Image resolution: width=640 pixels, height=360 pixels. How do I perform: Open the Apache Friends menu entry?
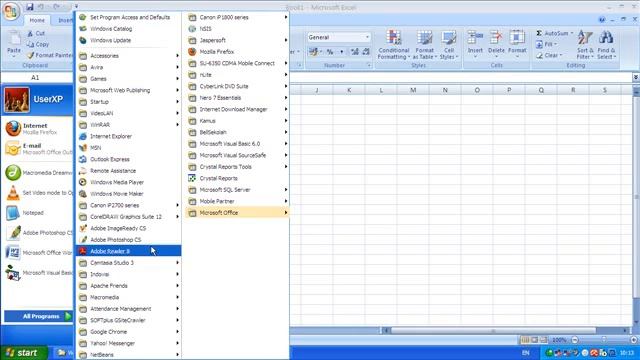point(128,286)
